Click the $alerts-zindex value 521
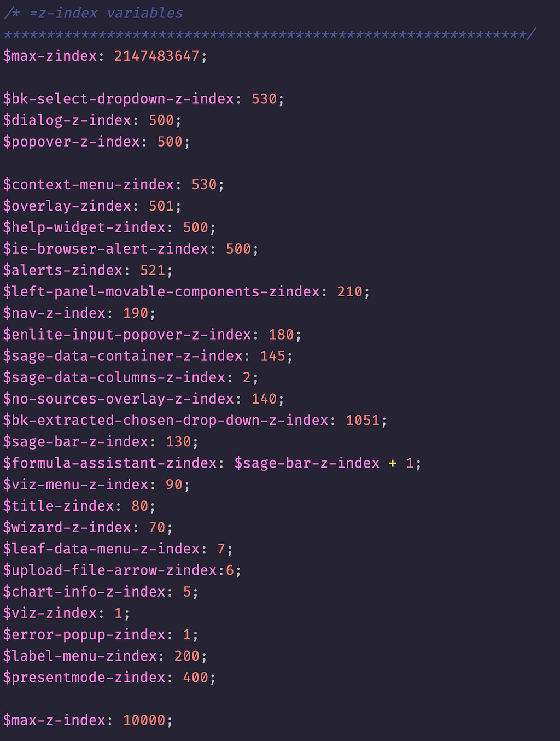Viewport: 560px width, 741px height. click(153, 270)
